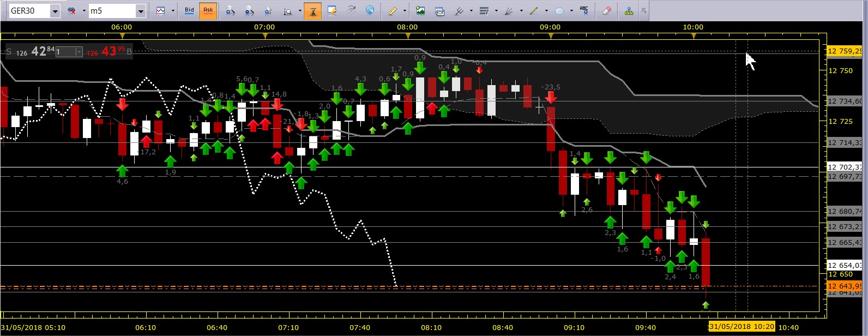Expand the zoom area dropdown arrow
The height and width of the screenshot is (336, 868).
tap(299, 10)
